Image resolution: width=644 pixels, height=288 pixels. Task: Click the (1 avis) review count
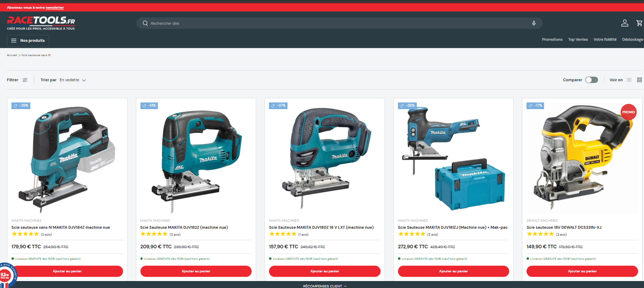pyautogui.click(x=303, y=234)
